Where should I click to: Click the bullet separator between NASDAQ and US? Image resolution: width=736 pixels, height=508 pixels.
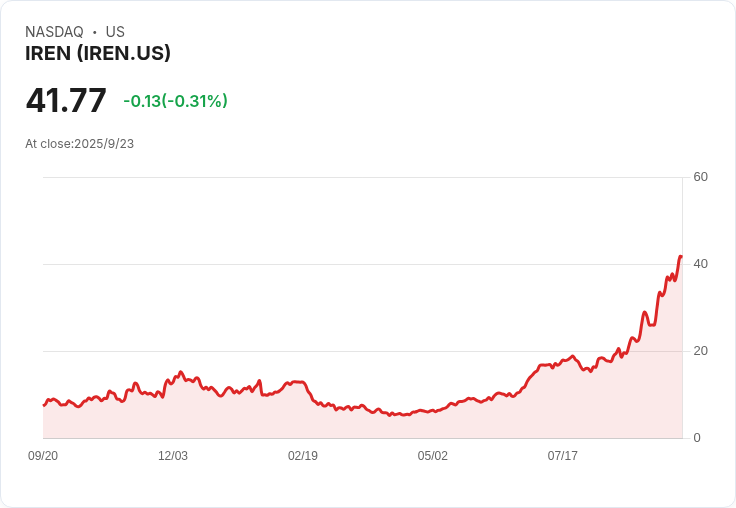pos(95,32)
